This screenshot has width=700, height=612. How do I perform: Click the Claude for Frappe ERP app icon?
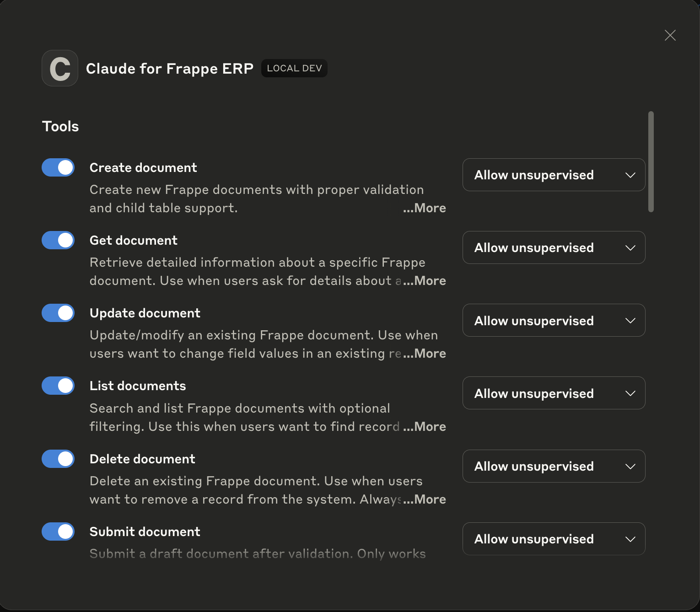59,68
